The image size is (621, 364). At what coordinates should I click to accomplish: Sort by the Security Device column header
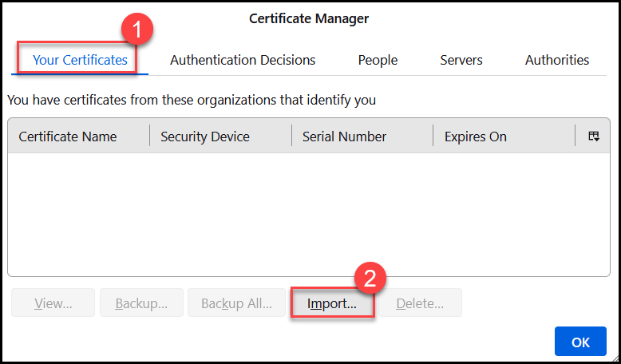[205, 136]
